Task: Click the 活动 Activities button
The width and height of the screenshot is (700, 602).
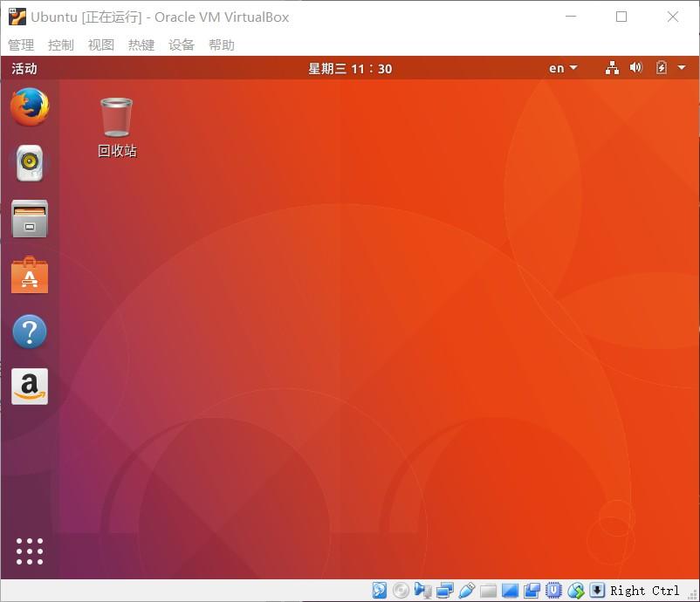Action: click(24, 68)
